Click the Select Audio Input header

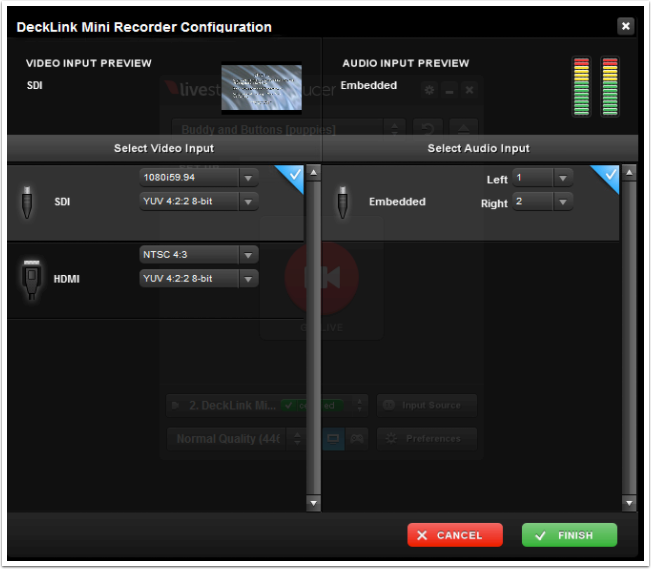point(479,148)
